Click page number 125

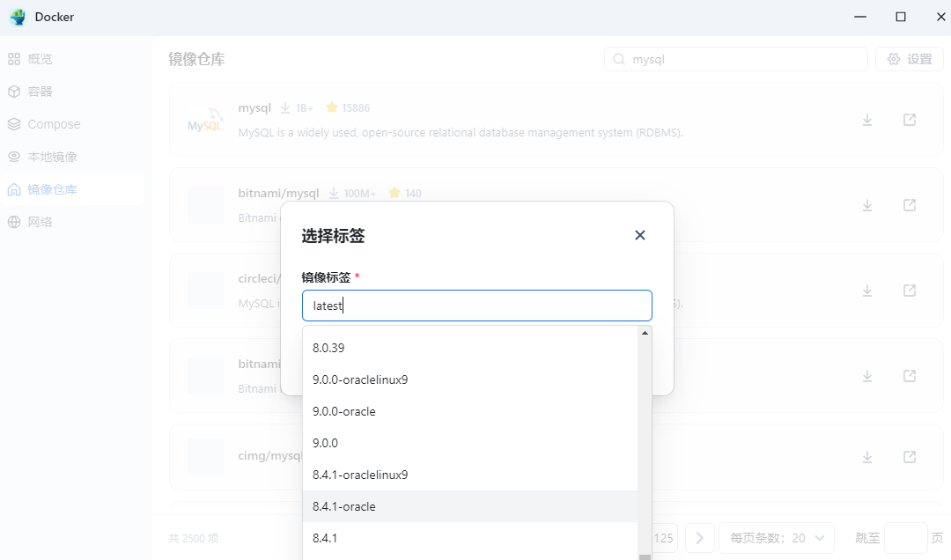coord(663,538)
